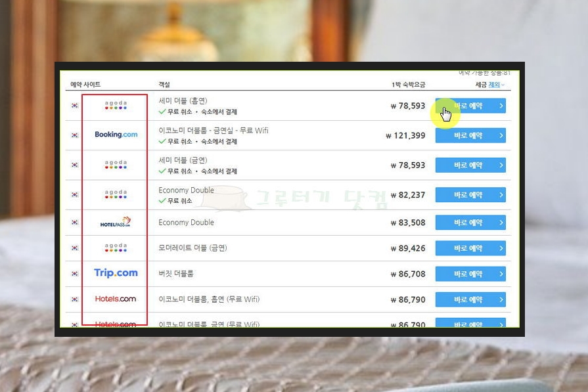Click the Booking.com logo

116,134
